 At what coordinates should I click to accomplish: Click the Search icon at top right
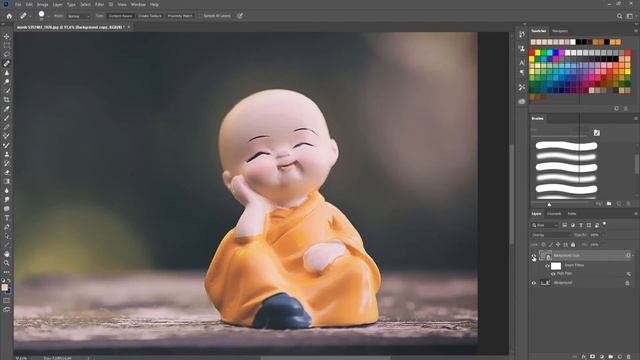click(620, 16)
